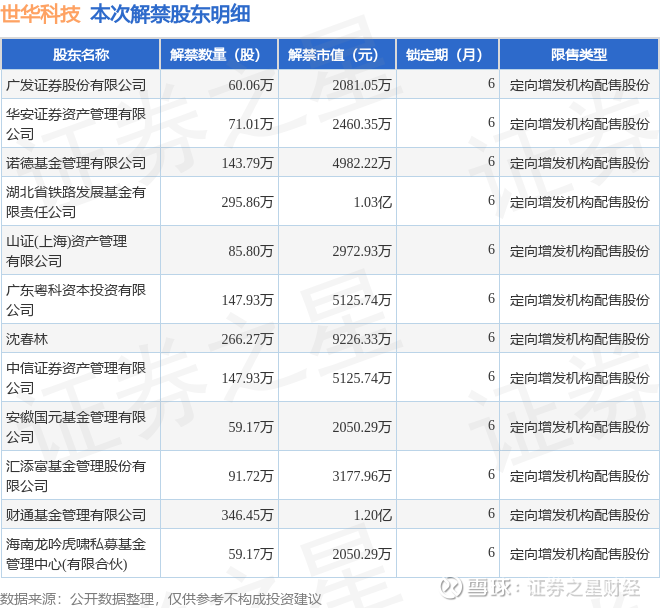Click the 295.86万 share quantity
660x608 pixels.
pos(248,202)
